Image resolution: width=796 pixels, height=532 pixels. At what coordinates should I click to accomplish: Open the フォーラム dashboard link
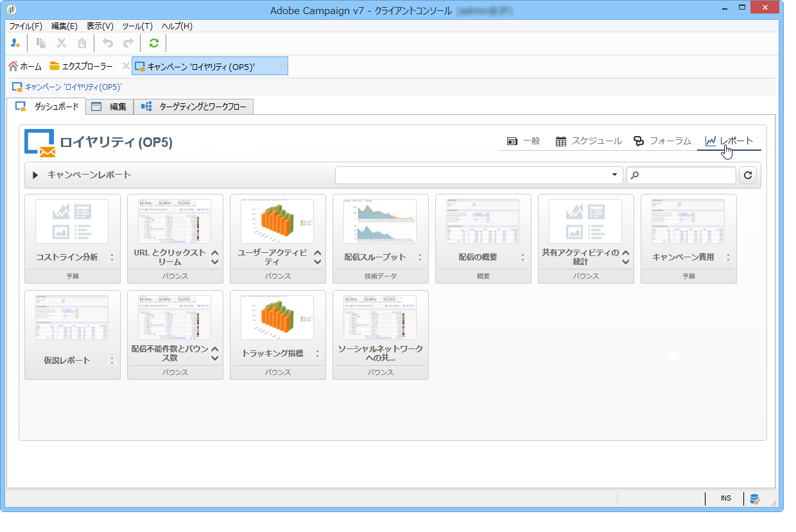click(x=662, y=141)
